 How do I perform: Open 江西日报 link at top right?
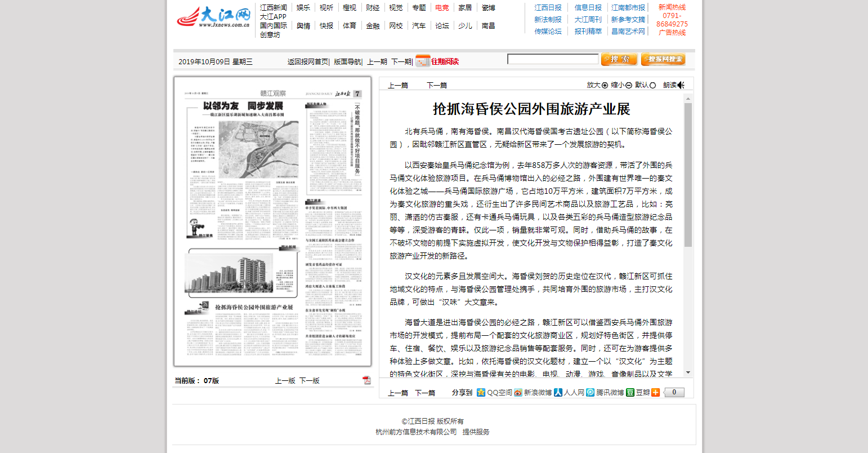548,8
